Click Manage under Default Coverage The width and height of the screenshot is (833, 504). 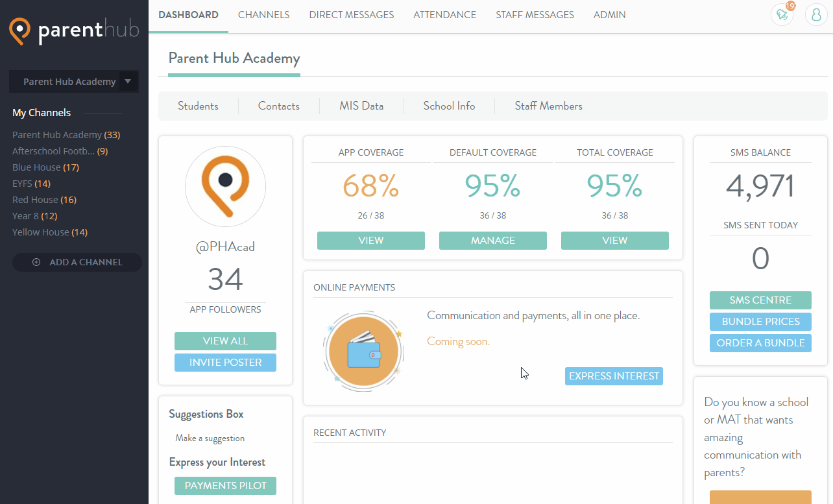click(x=493, y=241)
